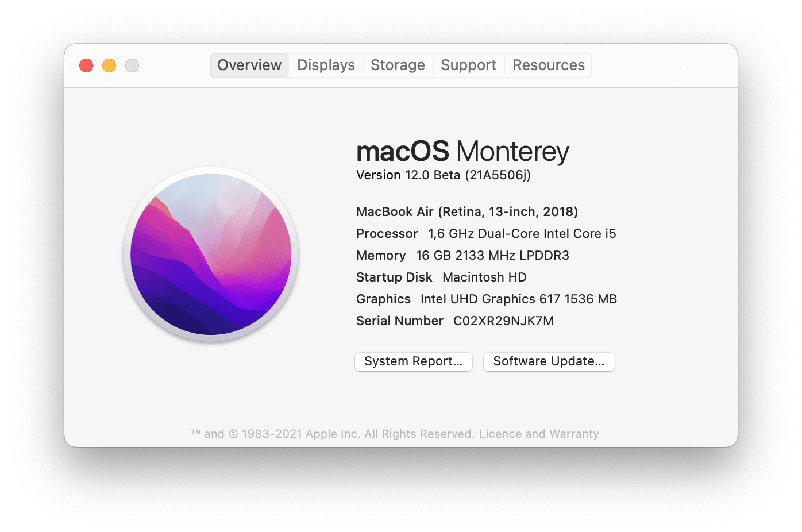Click the Apple copyright notice text

coord(396,434)
